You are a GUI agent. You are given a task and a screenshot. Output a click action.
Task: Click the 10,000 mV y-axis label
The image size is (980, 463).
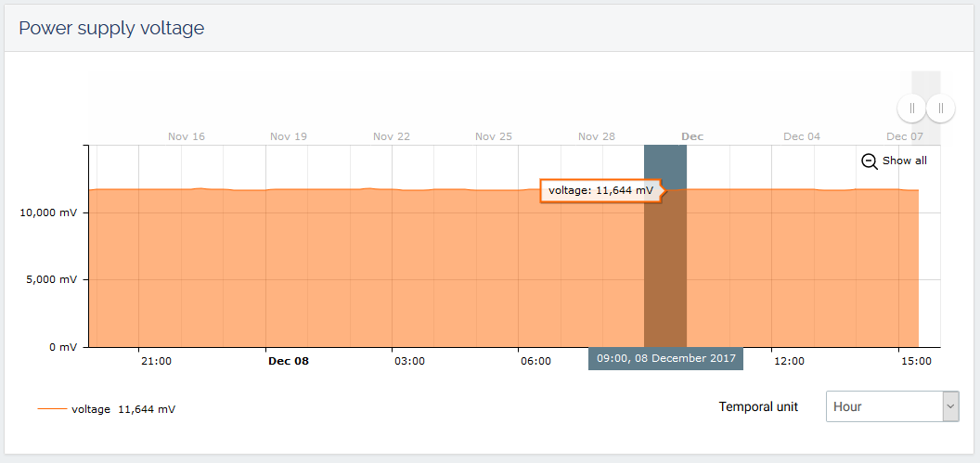coord(50,212)
